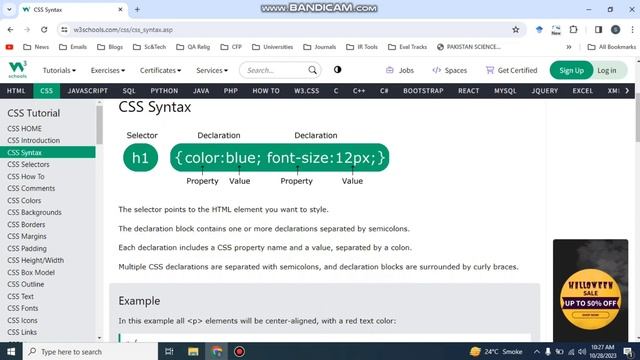Click the address bar URL

pos(123,30)
